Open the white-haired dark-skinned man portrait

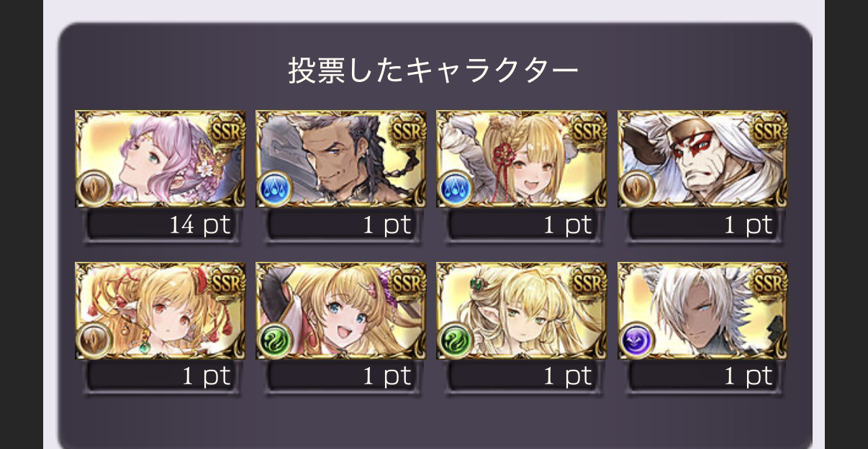click(x=702, y=311)
